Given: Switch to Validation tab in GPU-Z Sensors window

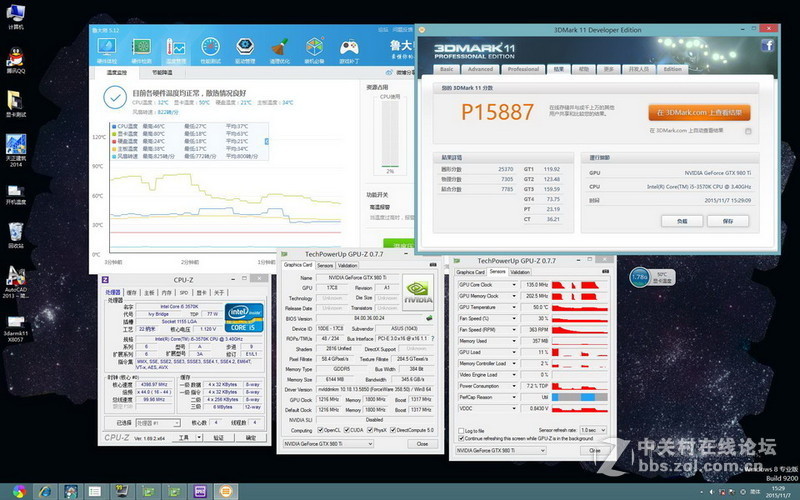Looking at the screenshot, I should (520, 272).
